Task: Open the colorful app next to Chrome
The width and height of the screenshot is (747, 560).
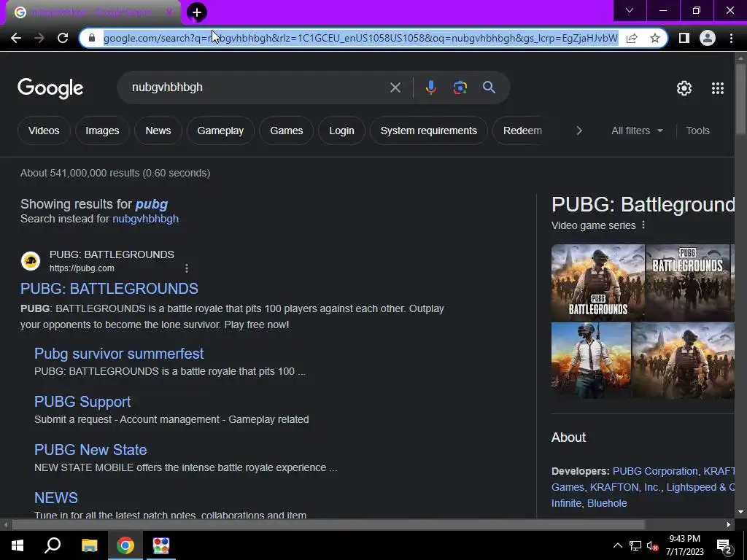Action: click(x=161, y=545)
